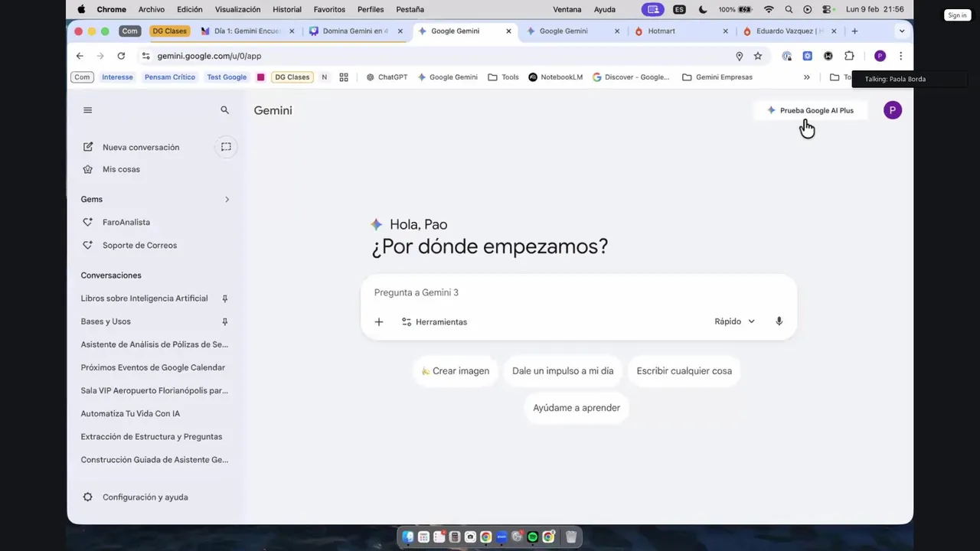Open the Rápido model selector dropdown
Viewport: 980px width, 551px height.
[734, 321]
